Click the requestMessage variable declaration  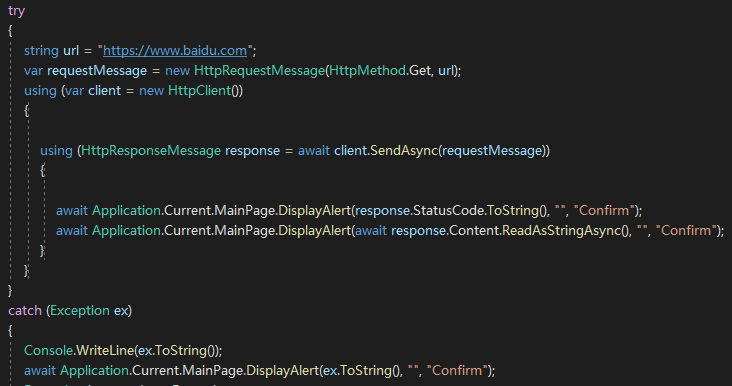click(97, 70)
